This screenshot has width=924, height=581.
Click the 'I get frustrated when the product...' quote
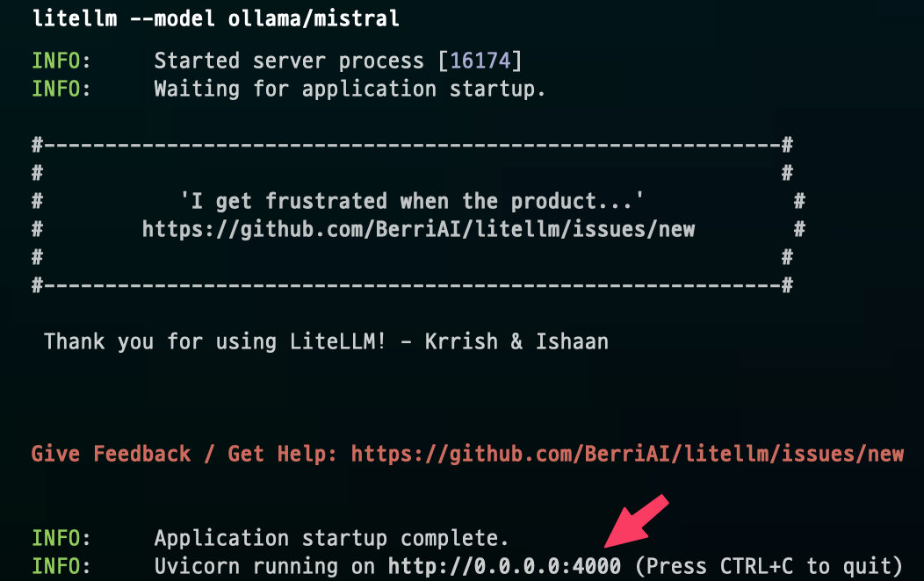(412, 201)
